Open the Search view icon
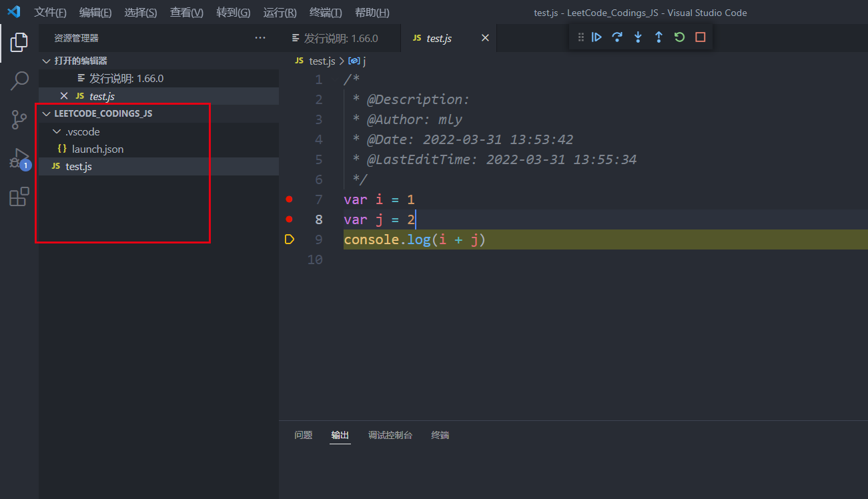The height and width of the screenshot is (499, 868). tap(19, 81)
